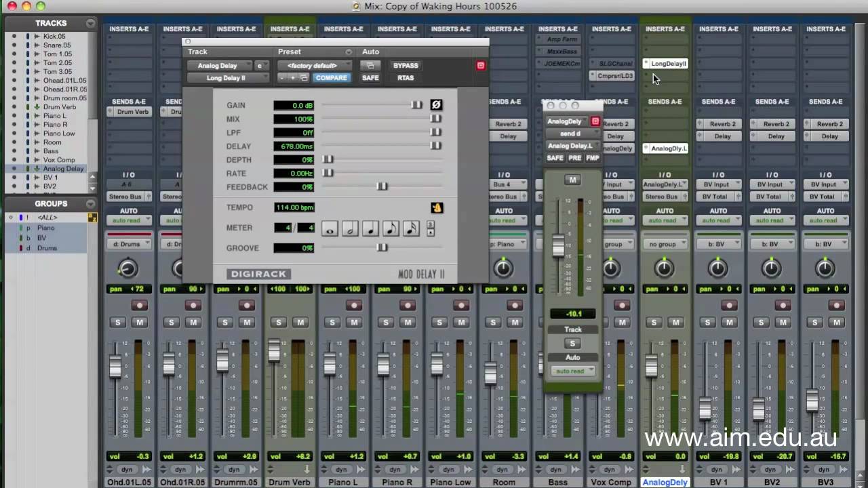Open 'b: BV' group dropdown on BV 1 channel

(x=718, y=244)
